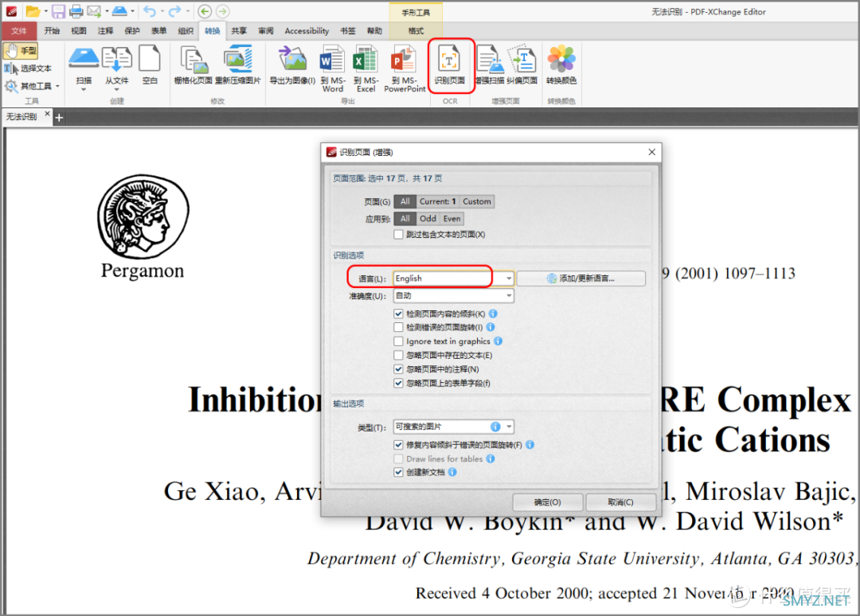Viewport: 860px width, 616px height.
Task: Expand the Open folder dropdown arrow
Action: 45,11
